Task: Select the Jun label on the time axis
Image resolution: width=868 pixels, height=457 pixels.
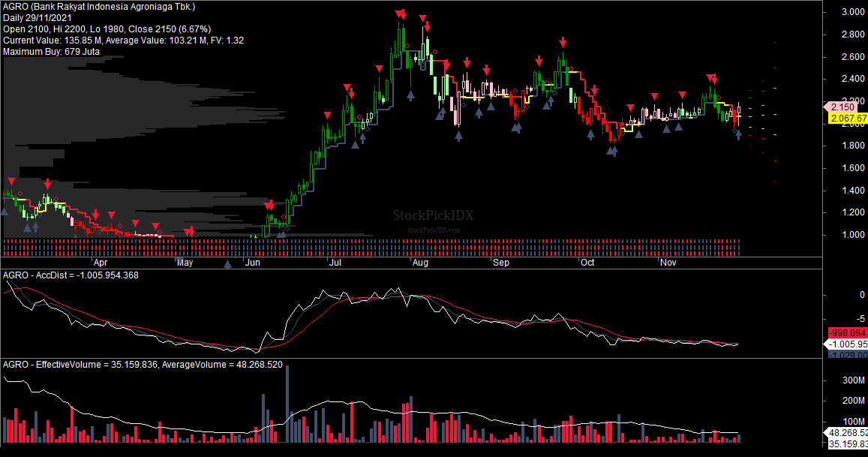Action: [252, 263]
